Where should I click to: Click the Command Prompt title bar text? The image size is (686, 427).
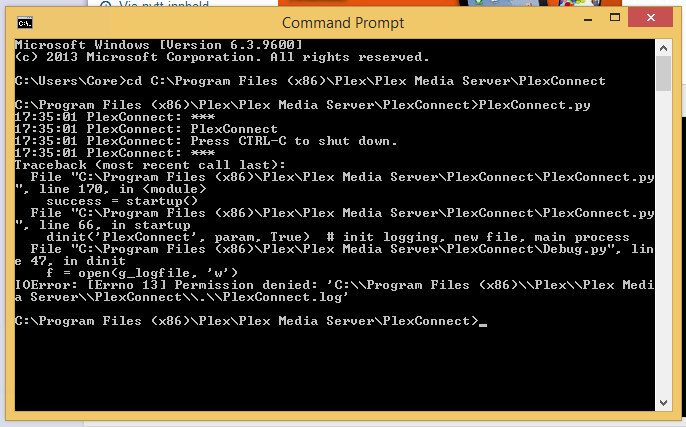(343, 23)
